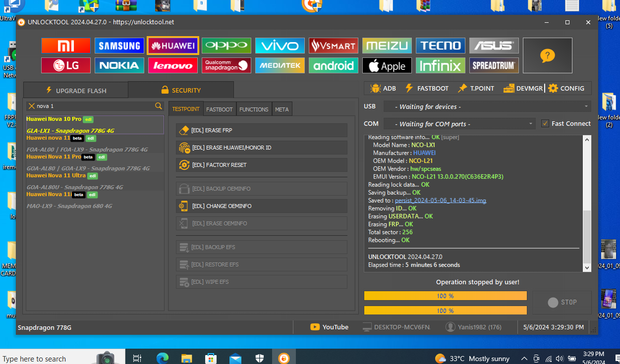
Task: Open the T.POINT tool
Action: click(x=476, y=88)
